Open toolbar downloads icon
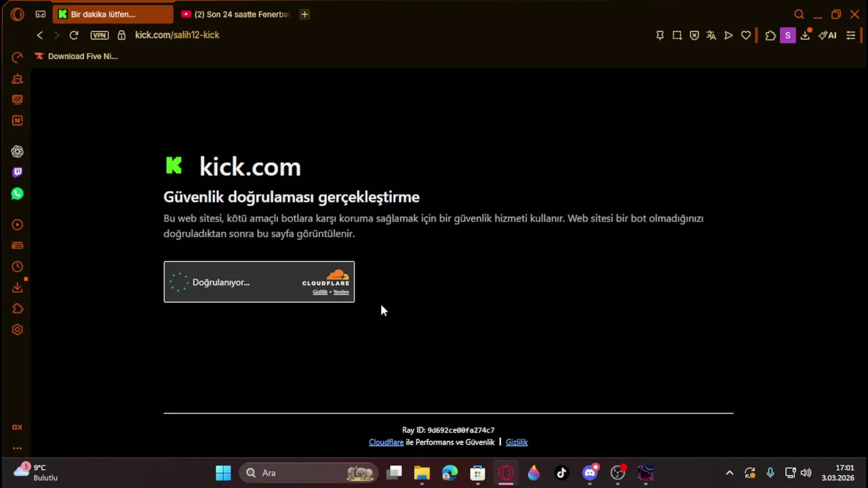The image size is (868, 488). [x=805, y=35]
